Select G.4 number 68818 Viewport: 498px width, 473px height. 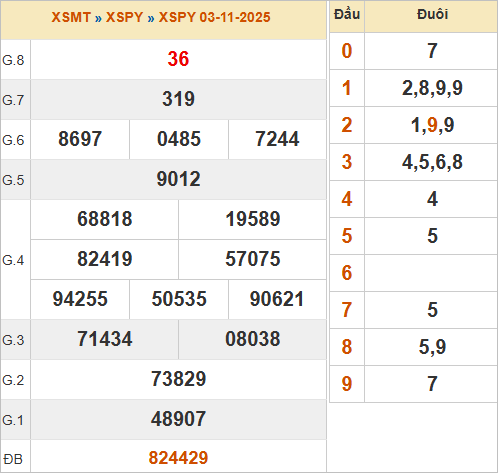tap(105, 219)
